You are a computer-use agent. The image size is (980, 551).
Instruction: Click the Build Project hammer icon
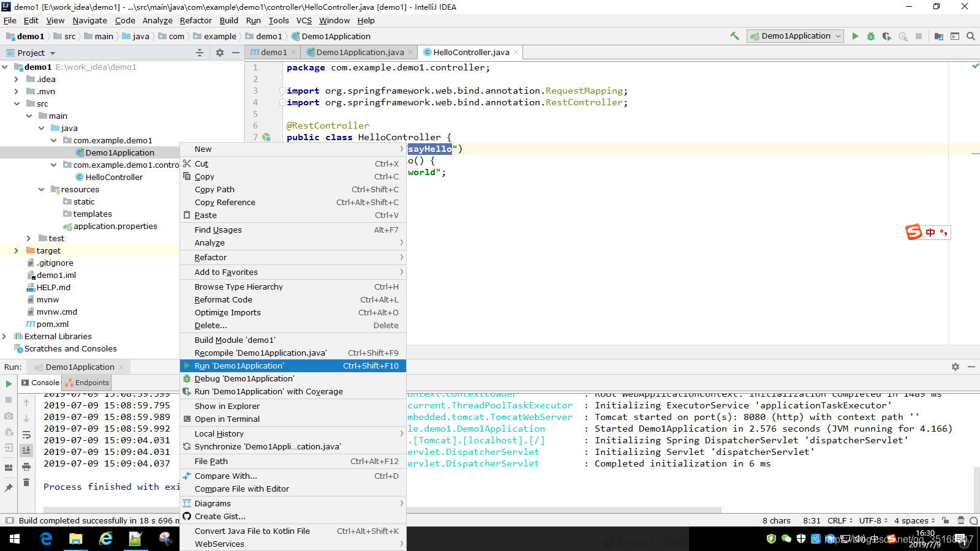click(734, 36)
